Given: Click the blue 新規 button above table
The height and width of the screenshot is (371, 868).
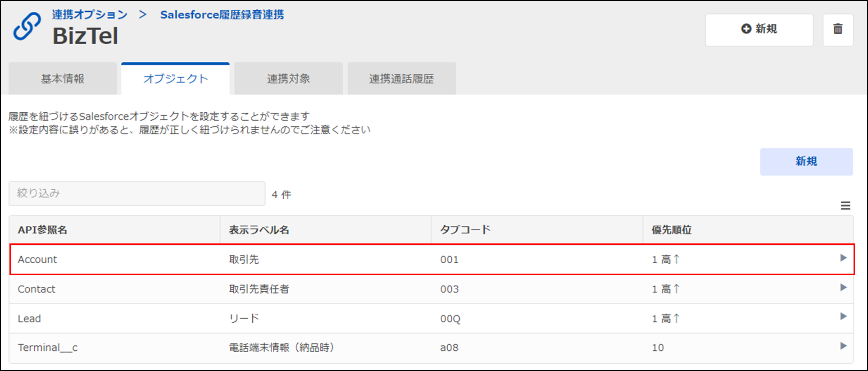Looking at the screenshot, I should click(x=806, y=161).
